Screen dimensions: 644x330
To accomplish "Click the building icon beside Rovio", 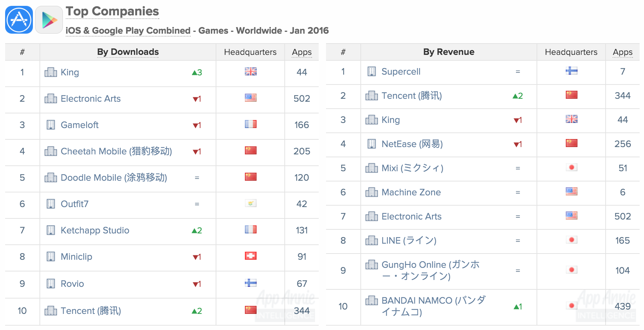I will [51, 284].
